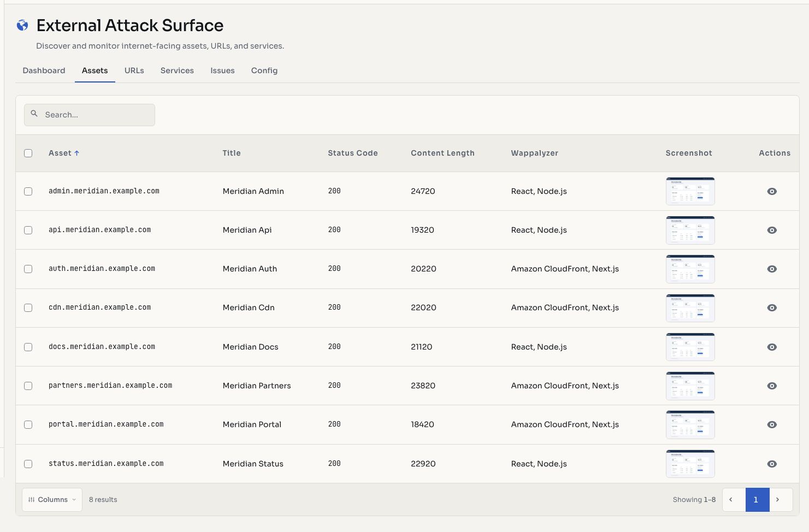The image size is (809, 532).
Task: Check the partners.meridian.example.com row checkbox
Action: coord(28,386)
